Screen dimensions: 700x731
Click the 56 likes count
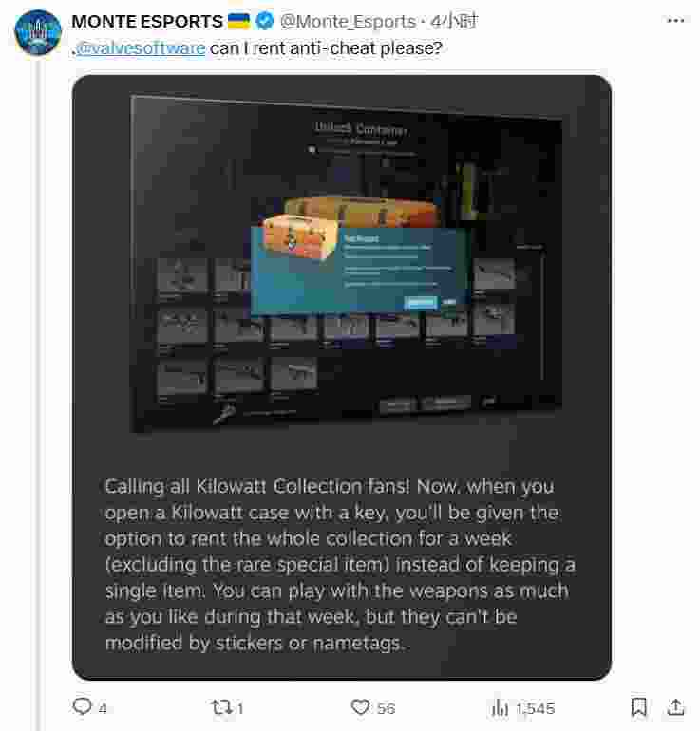pyautogui.click(x=387, y=708)
